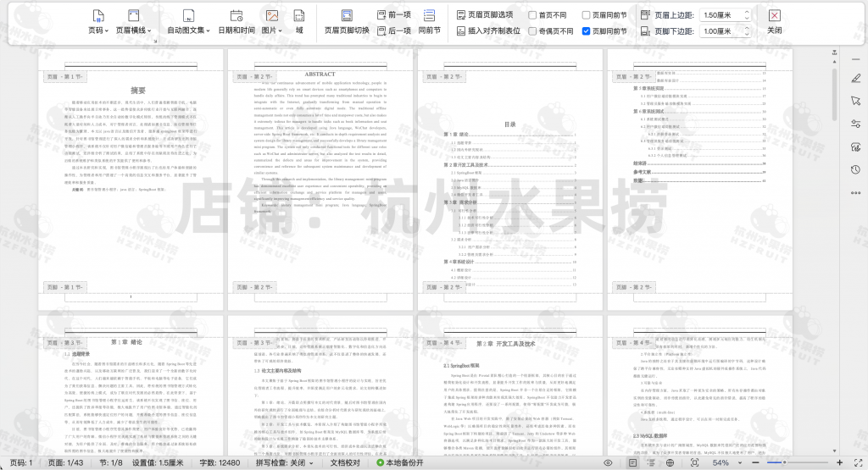Click 页眉页脚切换 header footer switch
This screenshot has height=470, width=868.
point(347,22)
